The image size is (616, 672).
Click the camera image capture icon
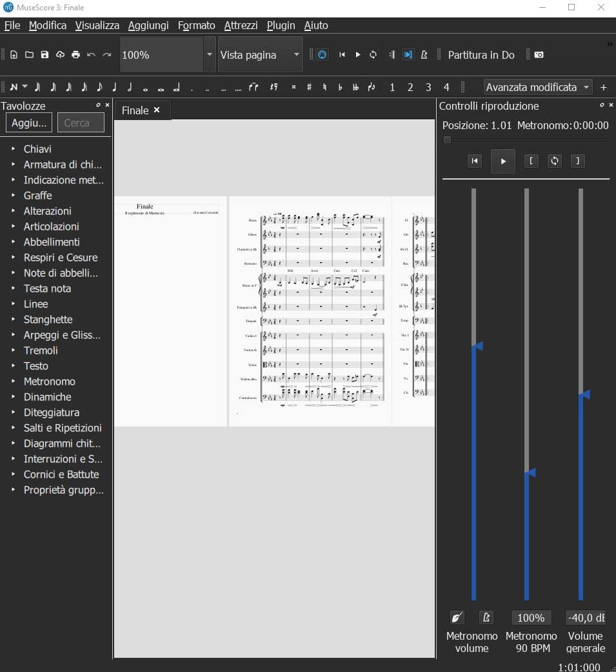[x=539, y=55]
